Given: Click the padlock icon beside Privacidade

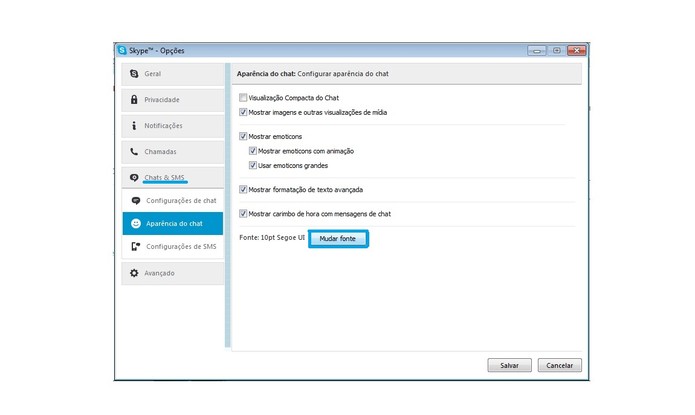Looking at the screenshot, I should pos(134,99).
